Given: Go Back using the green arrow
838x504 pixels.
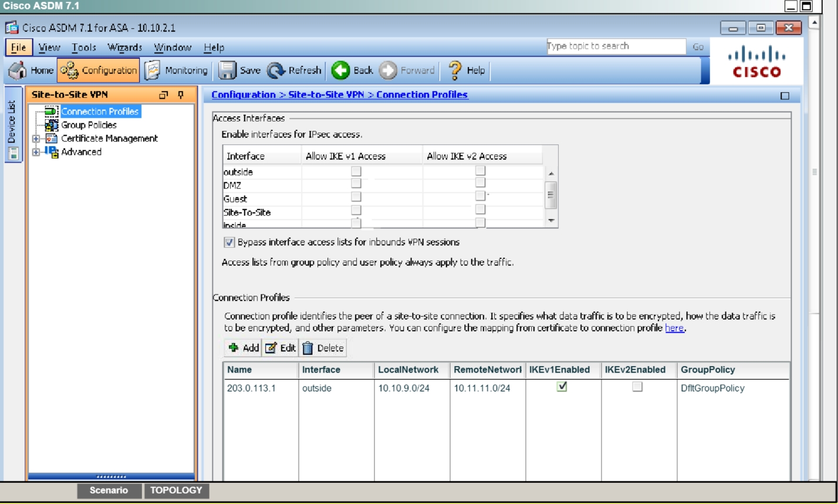Looking at the screenshot, I should click(x=340, y=70).
